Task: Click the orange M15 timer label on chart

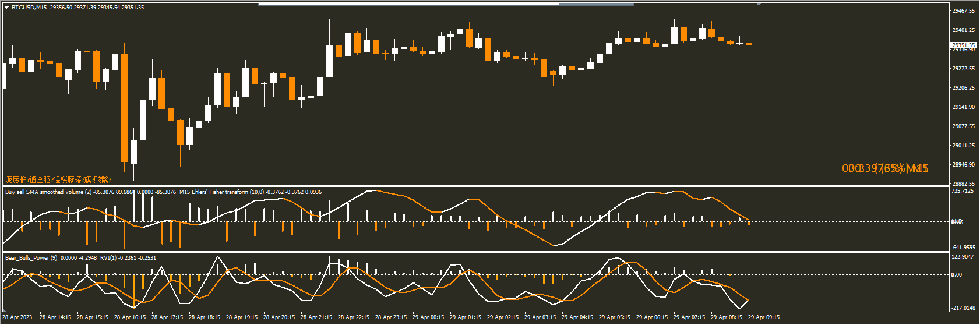Action: point(885,168)
